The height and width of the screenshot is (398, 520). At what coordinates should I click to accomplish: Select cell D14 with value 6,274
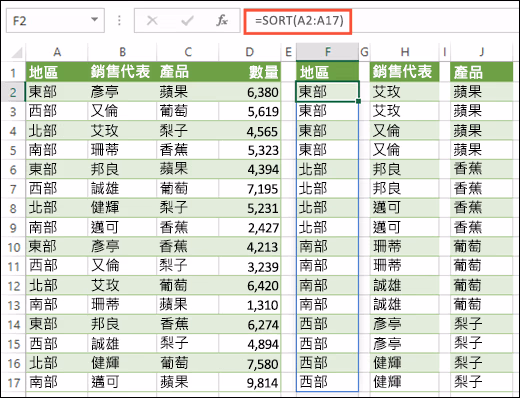pos(250,324)
